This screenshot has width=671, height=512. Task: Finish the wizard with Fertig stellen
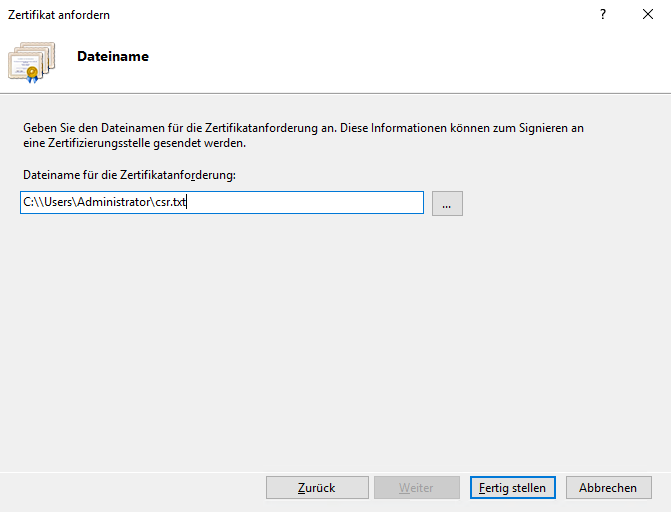pyautogui.click(x=512, y=488)
